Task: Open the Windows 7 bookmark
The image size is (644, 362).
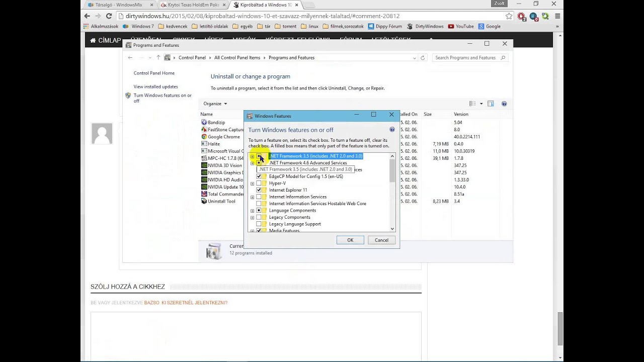Action: (138, 26)
